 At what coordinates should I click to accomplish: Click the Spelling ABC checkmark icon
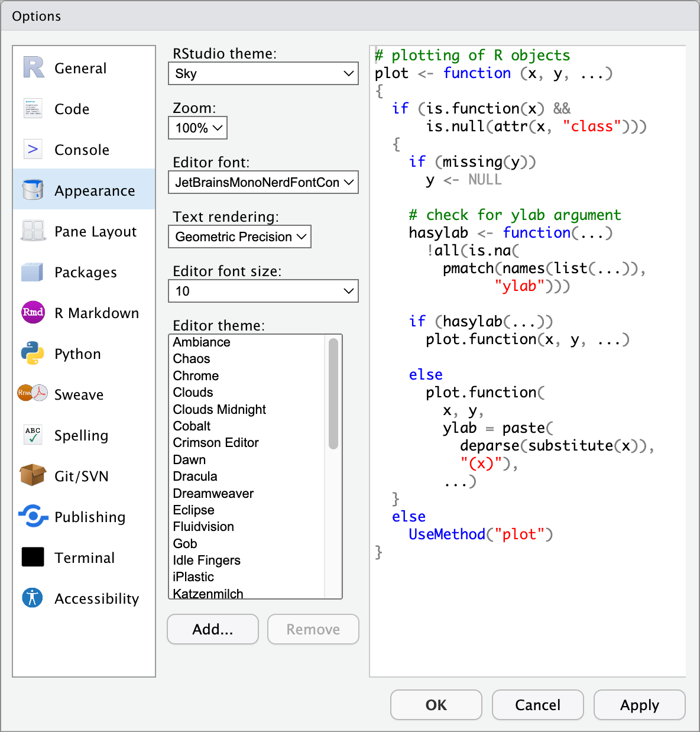pos(33,435)
